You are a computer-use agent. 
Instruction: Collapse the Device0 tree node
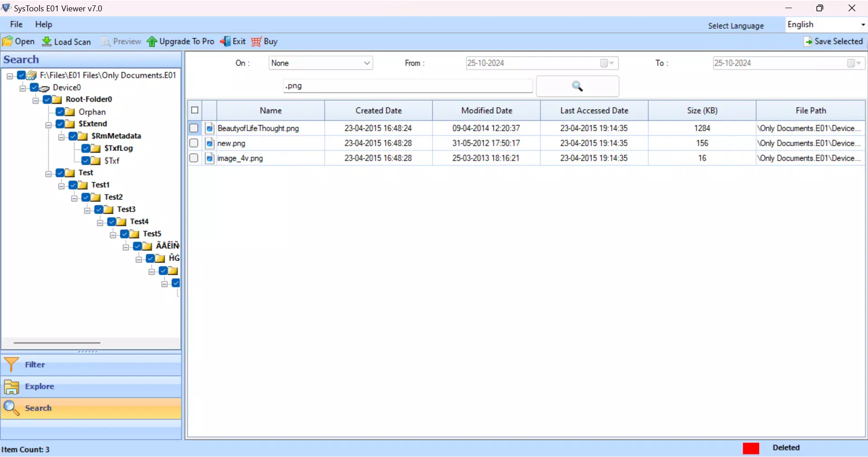23,88
